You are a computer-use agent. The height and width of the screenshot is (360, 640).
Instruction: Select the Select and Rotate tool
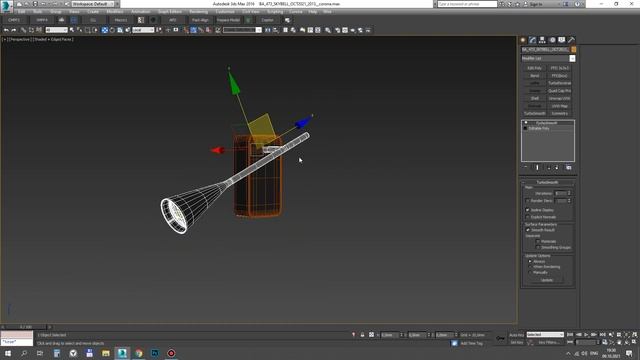112,30
